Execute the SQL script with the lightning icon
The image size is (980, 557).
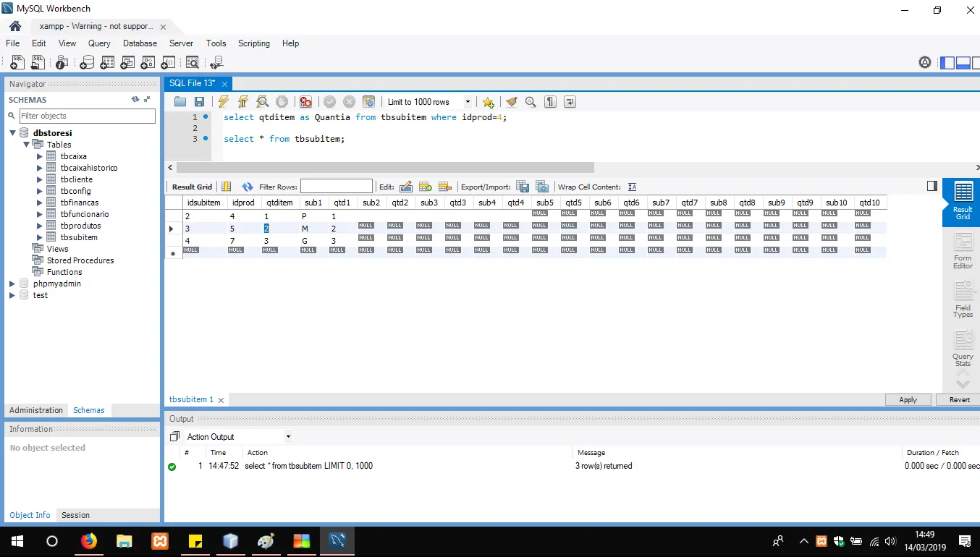[224, 102]
